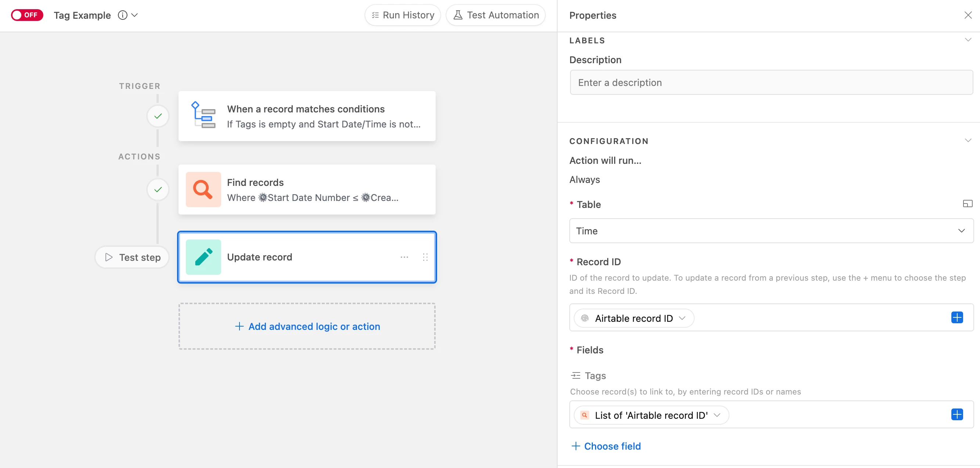Click the Update record pencil icon
This screenshot has width=980, height=468.
click(x=203, y=257)
